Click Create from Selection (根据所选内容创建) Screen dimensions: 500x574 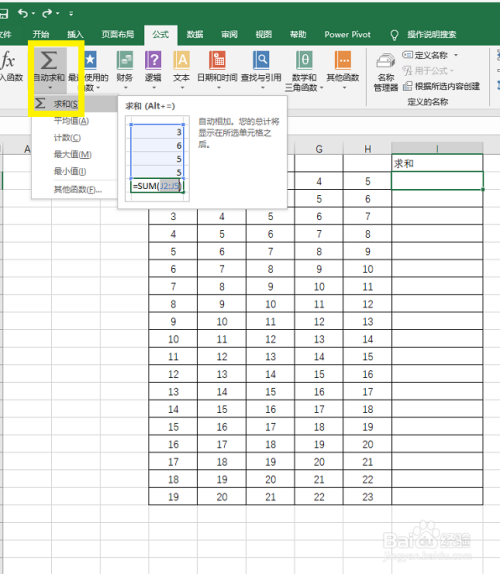(441, 86)
